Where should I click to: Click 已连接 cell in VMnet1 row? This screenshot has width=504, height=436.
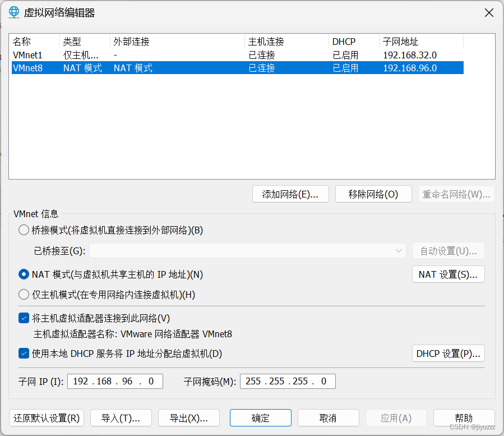click(x=262, y=55)
